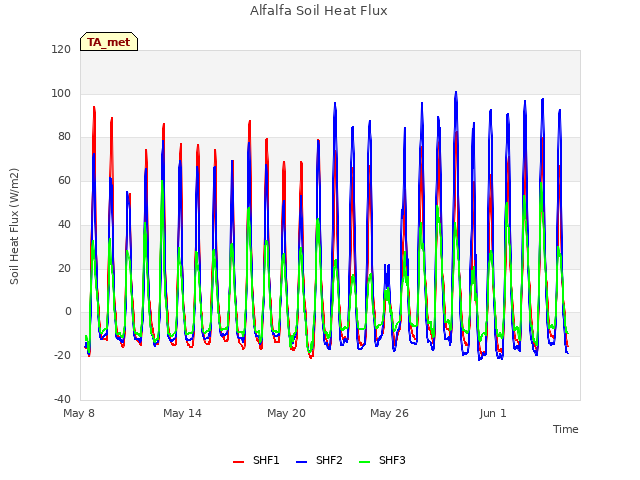Click the 100 y-axis tick label
The image size is (640, 480).
[61, 93]
